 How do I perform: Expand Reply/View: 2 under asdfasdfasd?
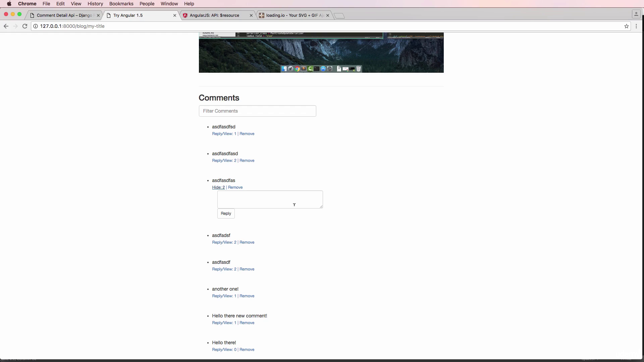pyautogui.click(x=224, y=161)
